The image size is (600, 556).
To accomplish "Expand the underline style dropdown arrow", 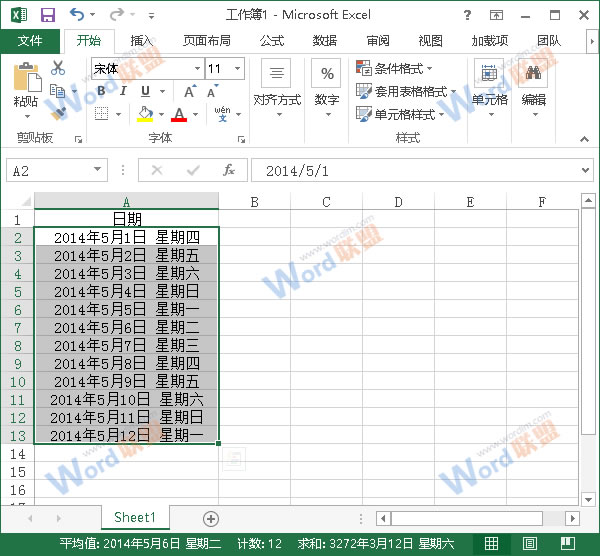I will tap(163, 91).
